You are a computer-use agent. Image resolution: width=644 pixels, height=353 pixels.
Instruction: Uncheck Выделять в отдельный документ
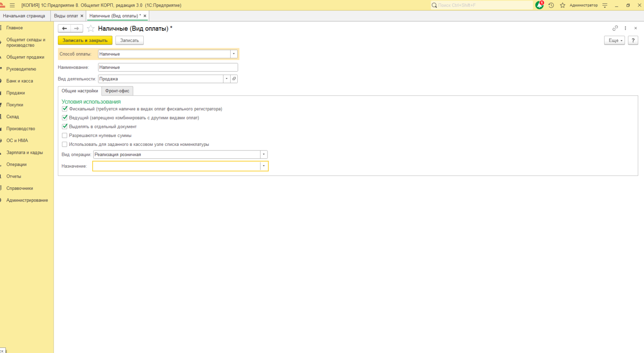(x=65, y=126)
